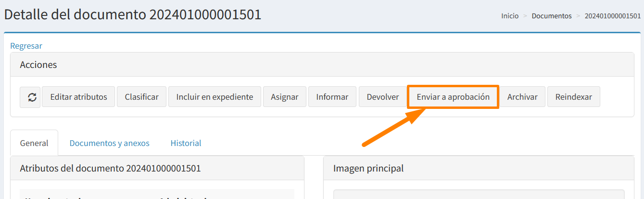Click the Archivar button
Viewport: 644px width, 199px height.
(x=522, y=97)
